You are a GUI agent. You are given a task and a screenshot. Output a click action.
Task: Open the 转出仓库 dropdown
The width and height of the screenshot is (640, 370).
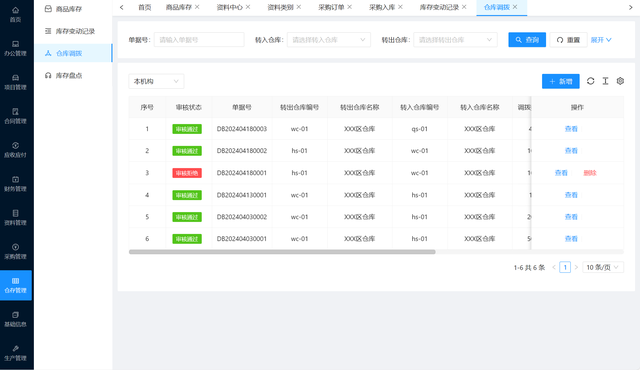click(x=456, y=40)
